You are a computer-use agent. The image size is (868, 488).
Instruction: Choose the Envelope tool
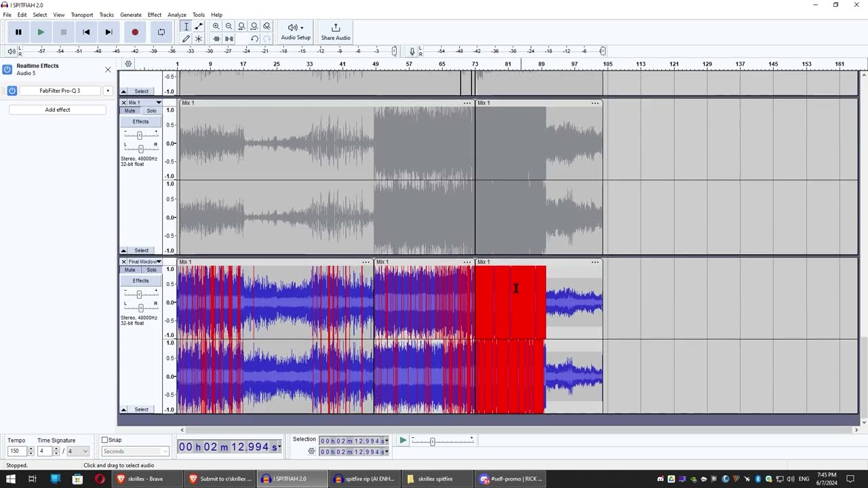coord(199,26)
